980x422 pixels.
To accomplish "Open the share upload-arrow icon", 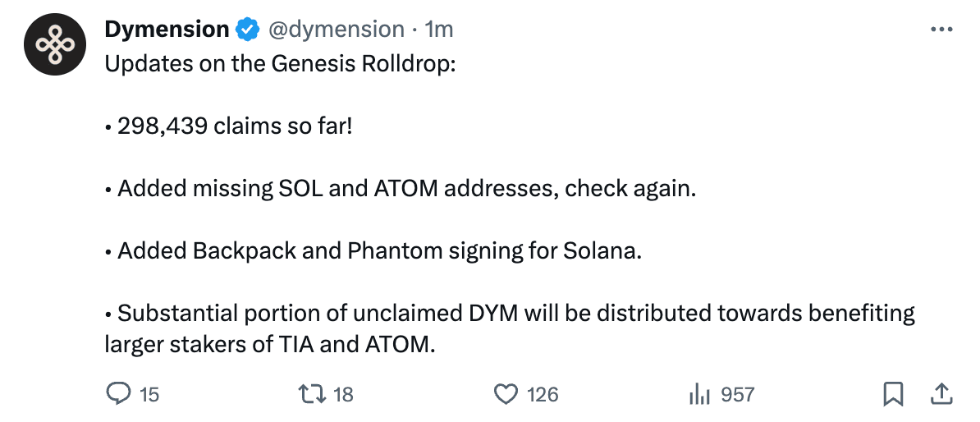I will point(941,394).
